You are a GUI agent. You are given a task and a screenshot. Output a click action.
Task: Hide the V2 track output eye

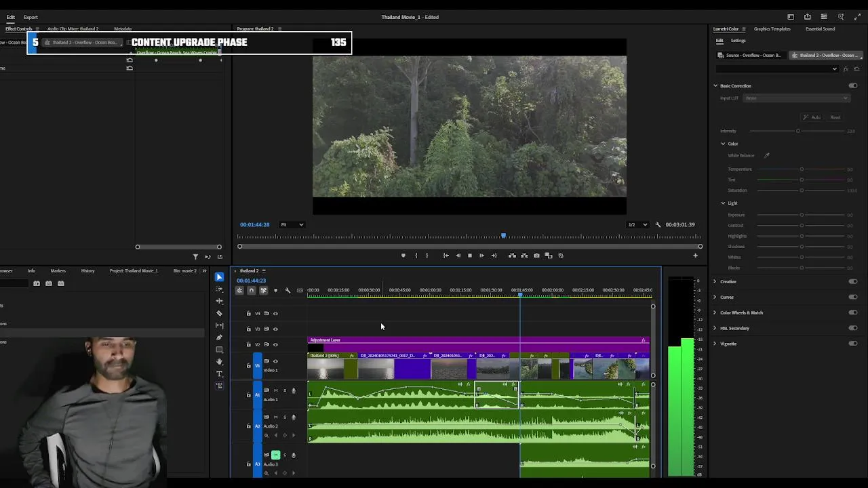275,344
